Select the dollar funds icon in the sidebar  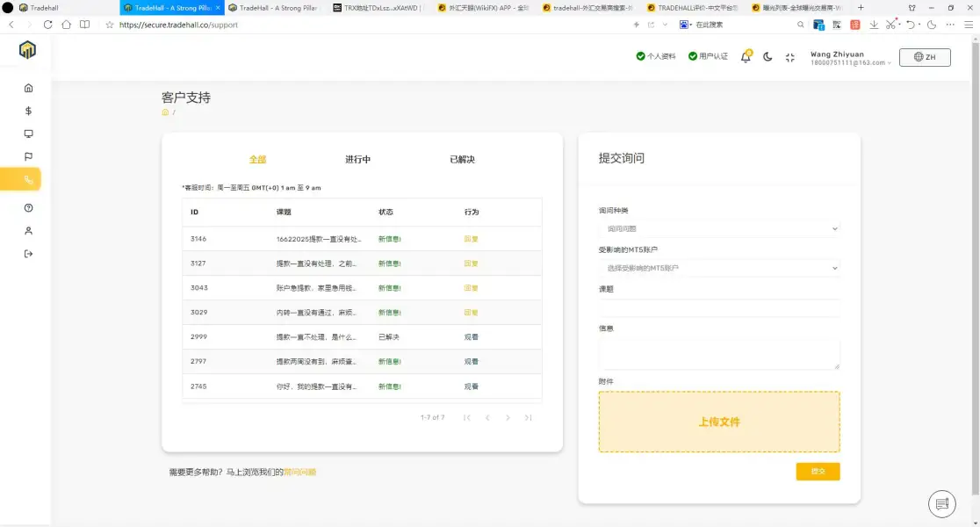(27, 111)
